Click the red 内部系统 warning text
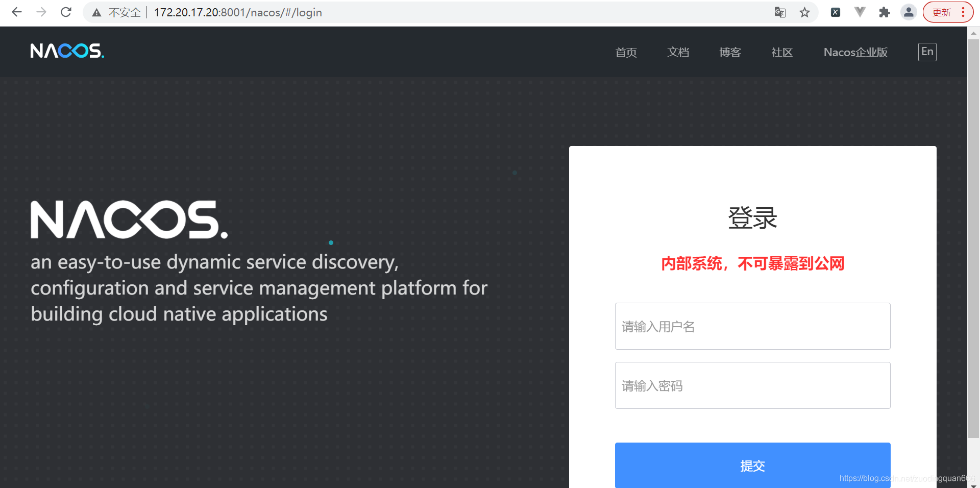This screenshot has width=980, height=488. [753, 263]
